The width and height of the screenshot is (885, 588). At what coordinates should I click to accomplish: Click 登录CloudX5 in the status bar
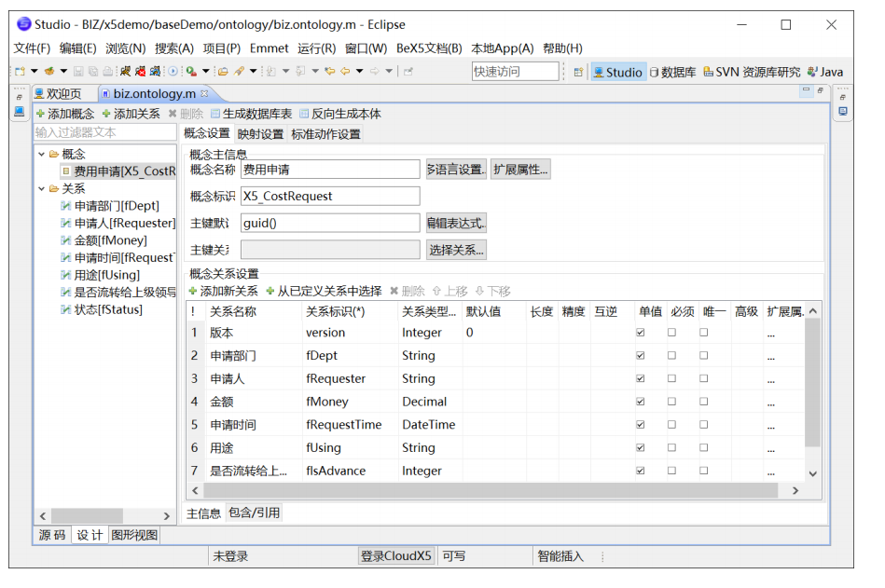click(396, 555)
